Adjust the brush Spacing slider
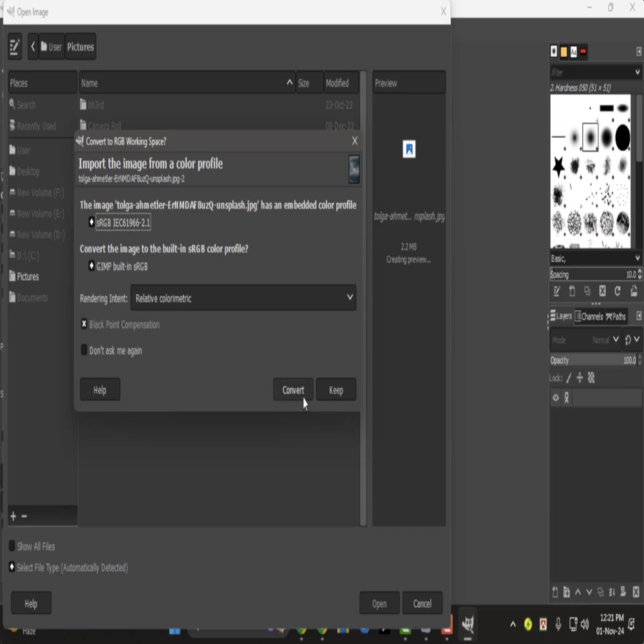The image size is (644, 644). click(x=589, y=274)
